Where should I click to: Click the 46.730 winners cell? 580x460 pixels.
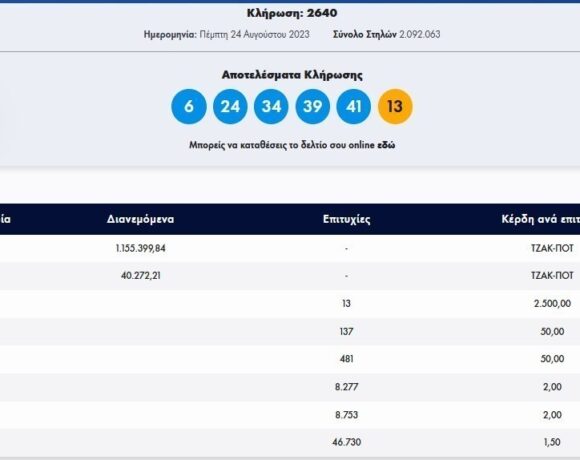(346, 442)
